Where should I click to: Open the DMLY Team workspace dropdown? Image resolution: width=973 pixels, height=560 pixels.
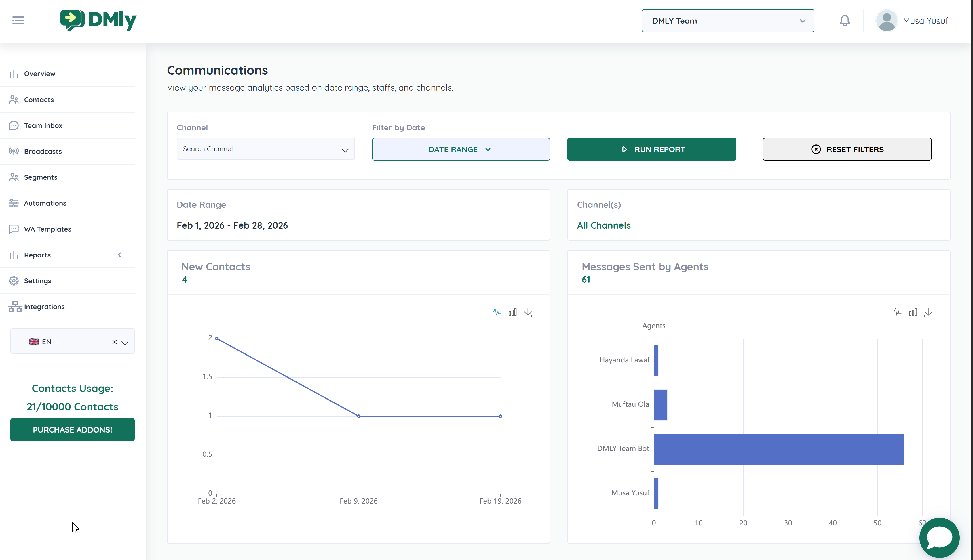[x=727, y=21]
